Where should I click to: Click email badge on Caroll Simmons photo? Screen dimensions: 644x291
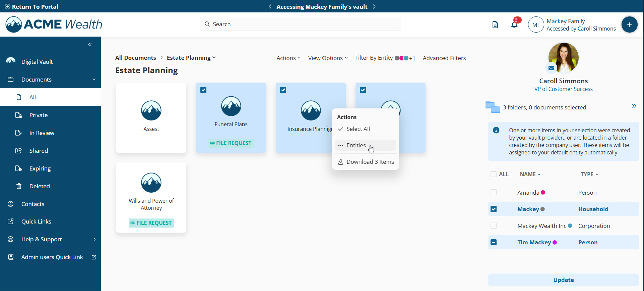pyautogui.click(x=551, y=68)
